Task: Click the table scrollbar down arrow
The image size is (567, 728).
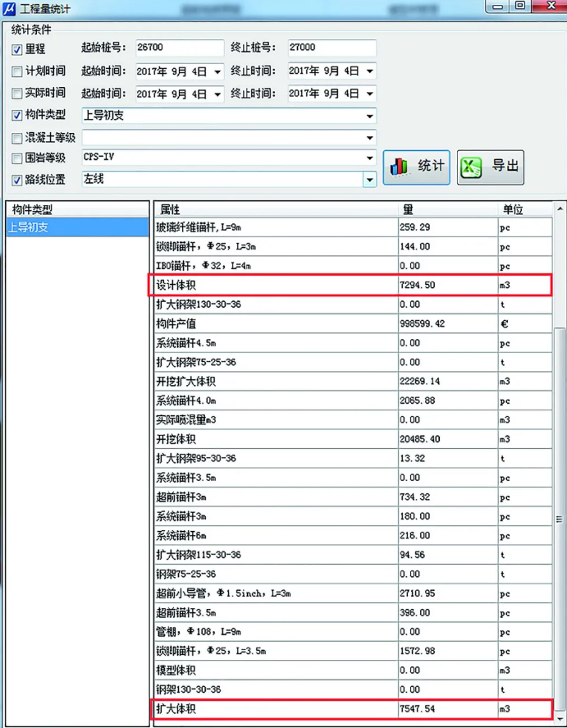Action: pyautogui.click(x=560, y=719)
